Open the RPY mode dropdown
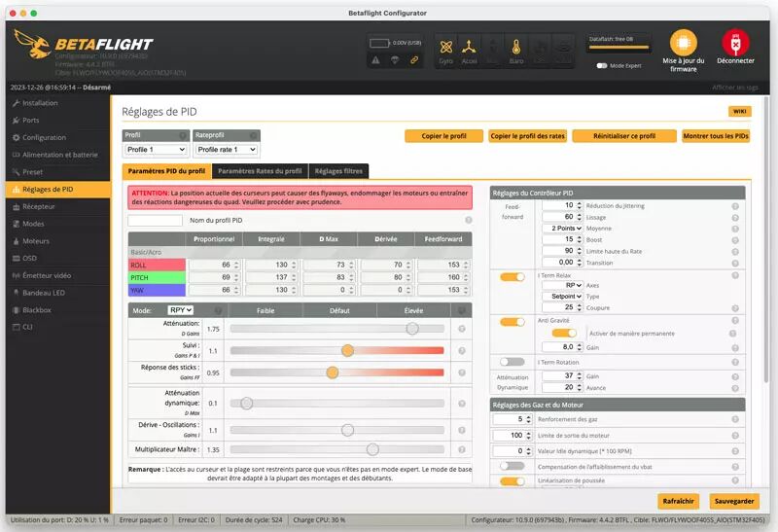The image size is (778, 532). coord(180,310)
